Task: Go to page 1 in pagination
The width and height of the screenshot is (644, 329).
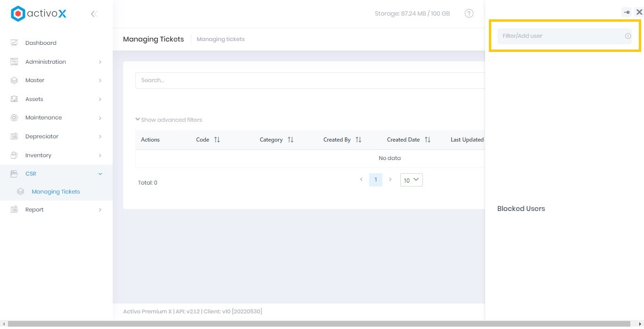Action: [x=375, y=180]
